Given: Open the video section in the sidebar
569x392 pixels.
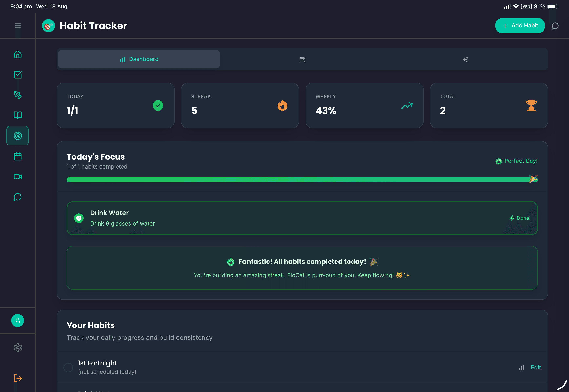Looking at the screenshot, I should [x=17, y=176].
